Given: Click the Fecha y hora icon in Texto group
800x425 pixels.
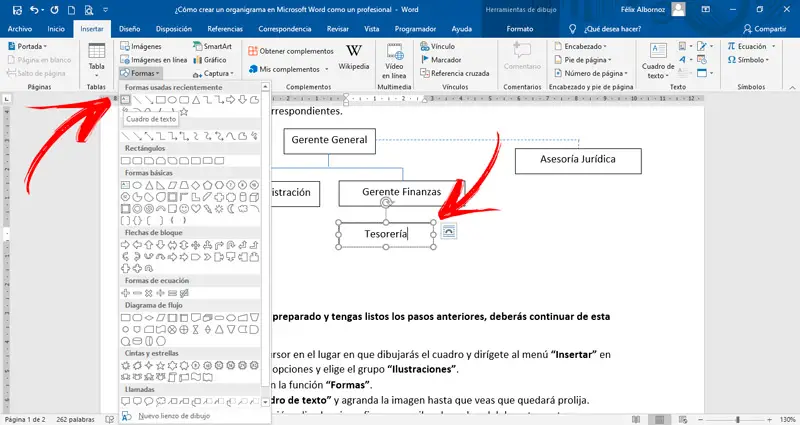Looking at the screenshot, I should 702,60.
